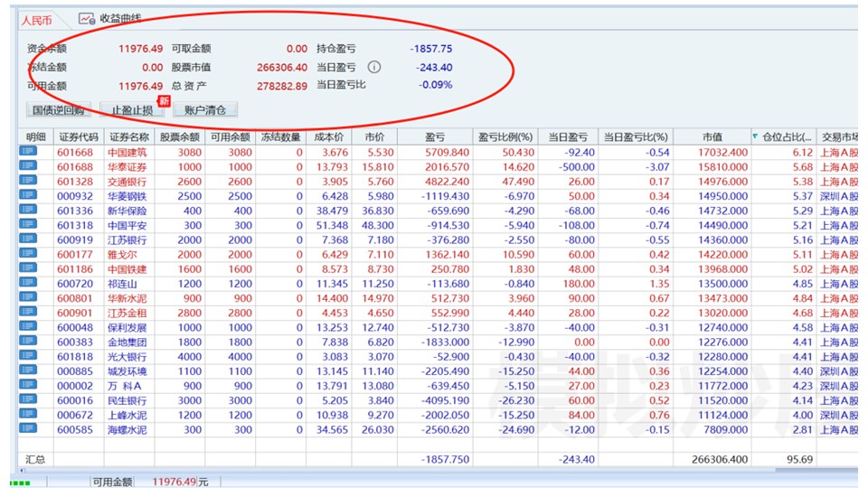Open detail icon for 600016 民生银行 row
Viewport: 868px width, 488px height.
coord(28,399)
